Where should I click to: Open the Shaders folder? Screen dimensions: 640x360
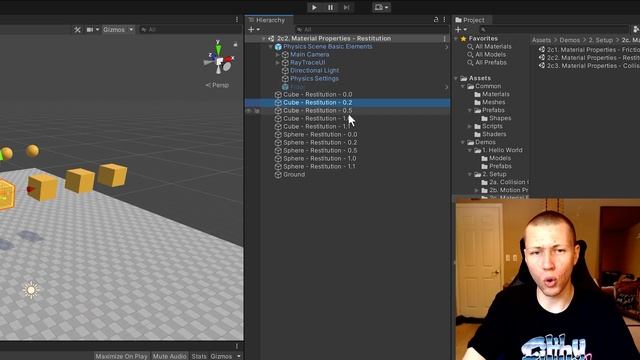(494, 134)
